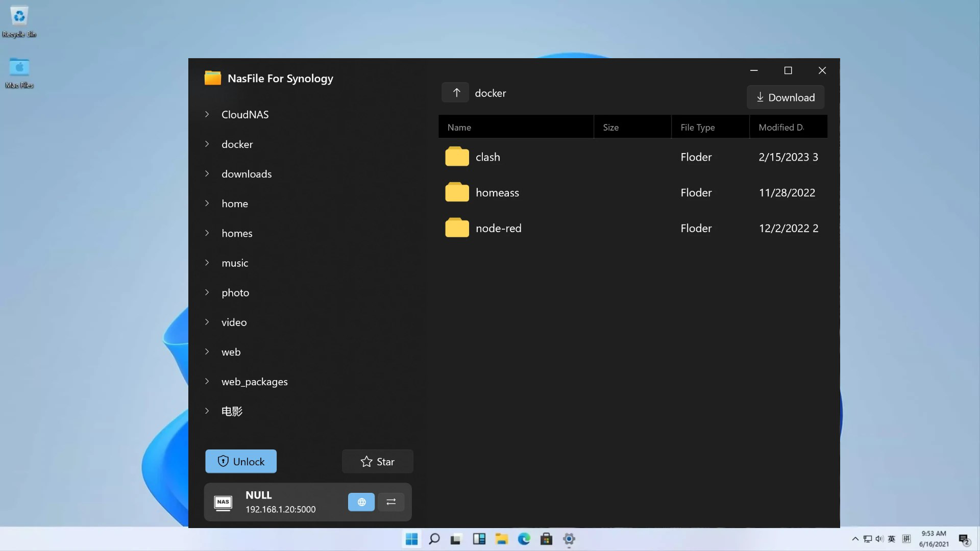
Task: Open the globe icon for web access
Action: pos(361,502)
